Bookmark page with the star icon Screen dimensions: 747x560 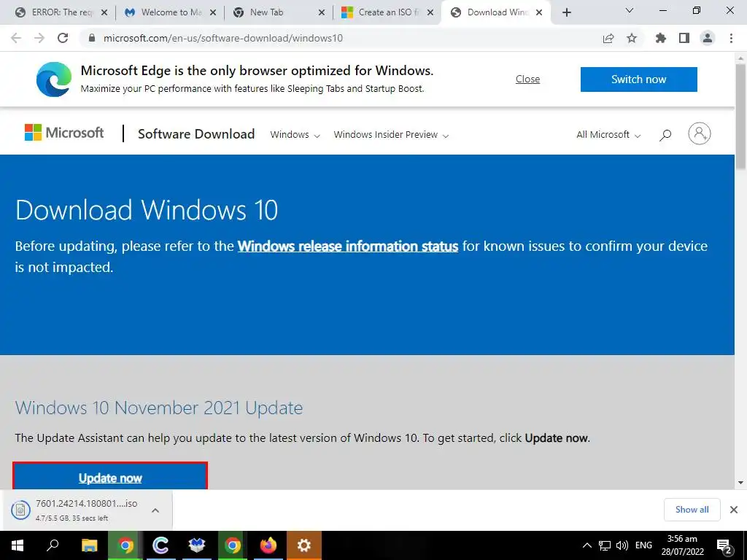coord(632,38)
